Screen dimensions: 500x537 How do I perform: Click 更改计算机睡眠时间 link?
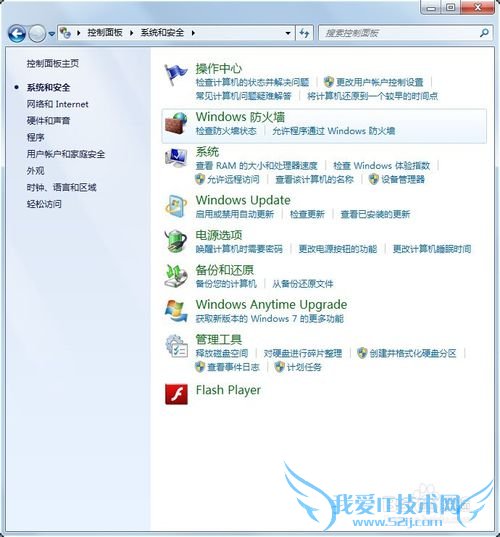click(x=432, y=249)
